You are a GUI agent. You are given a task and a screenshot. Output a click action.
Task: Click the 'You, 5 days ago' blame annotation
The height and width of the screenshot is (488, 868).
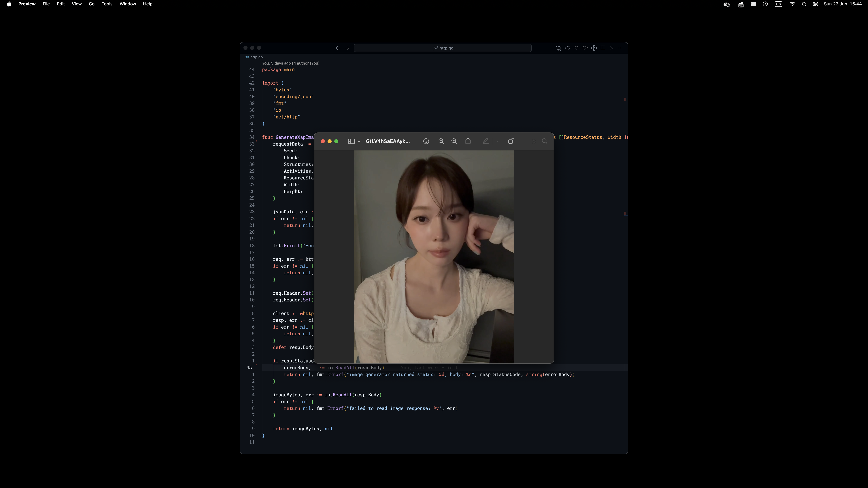coord(291,63)
